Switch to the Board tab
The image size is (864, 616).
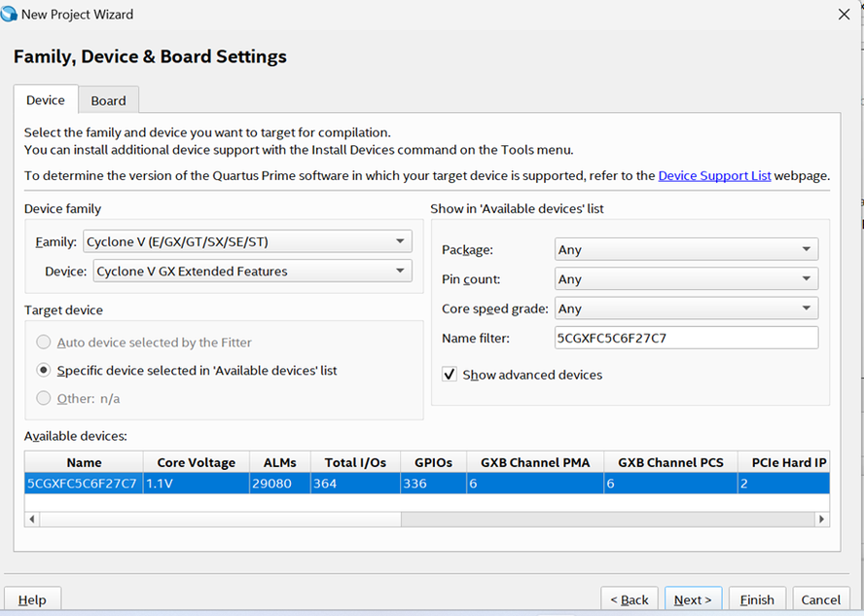(x=108, y=100)
